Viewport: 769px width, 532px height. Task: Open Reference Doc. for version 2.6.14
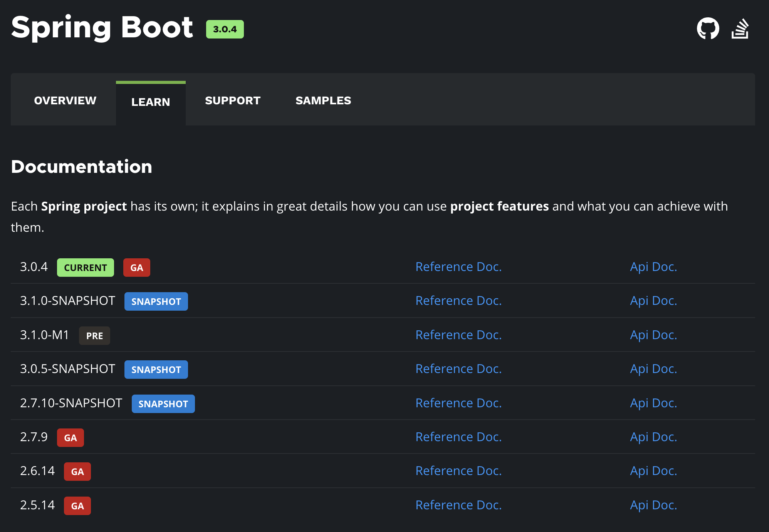[x=458, y=471]
